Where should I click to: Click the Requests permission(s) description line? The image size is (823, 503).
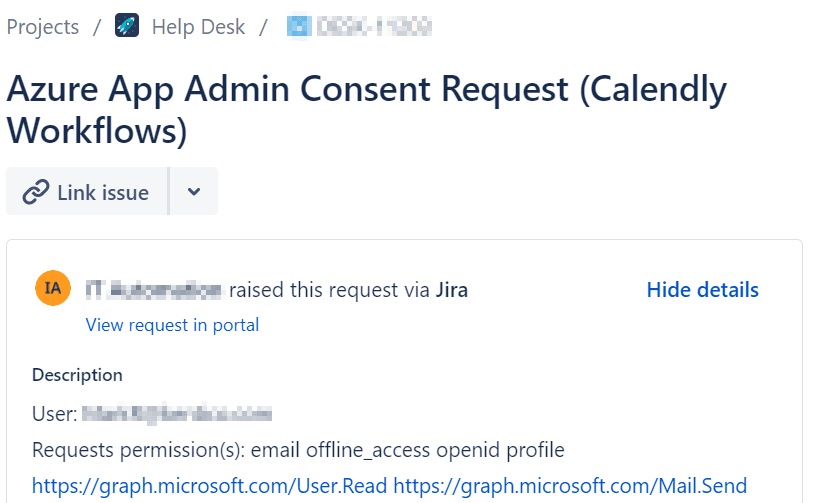pyautogui.click(x=298, y=450)
